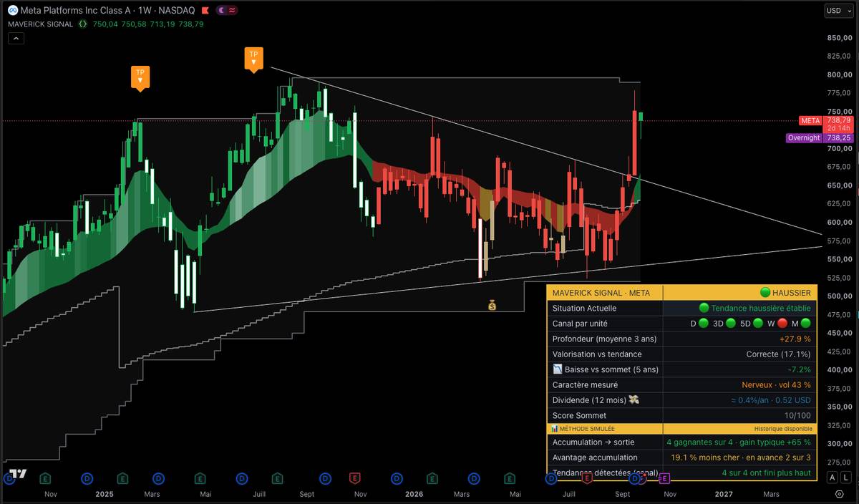This screenshot has width=859, height=504.
Task: Click the '-7.2%' drawdown value
Action: pos(799,369)
